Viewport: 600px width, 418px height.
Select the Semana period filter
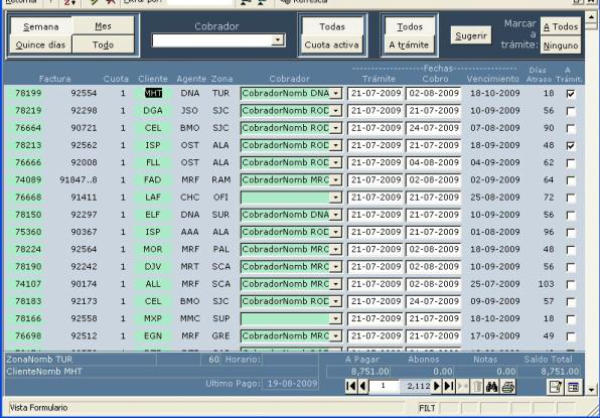click(41, 27)
